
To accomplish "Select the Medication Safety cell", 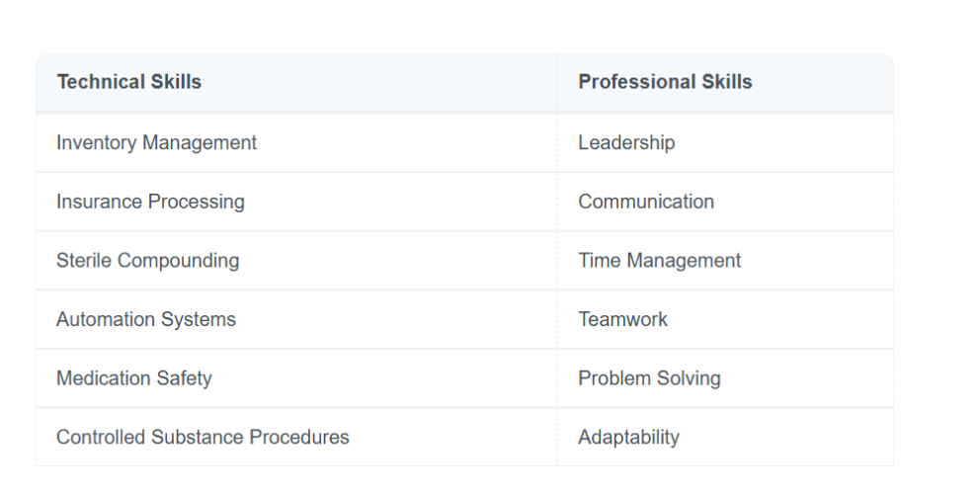I will [x=297, y=377].
